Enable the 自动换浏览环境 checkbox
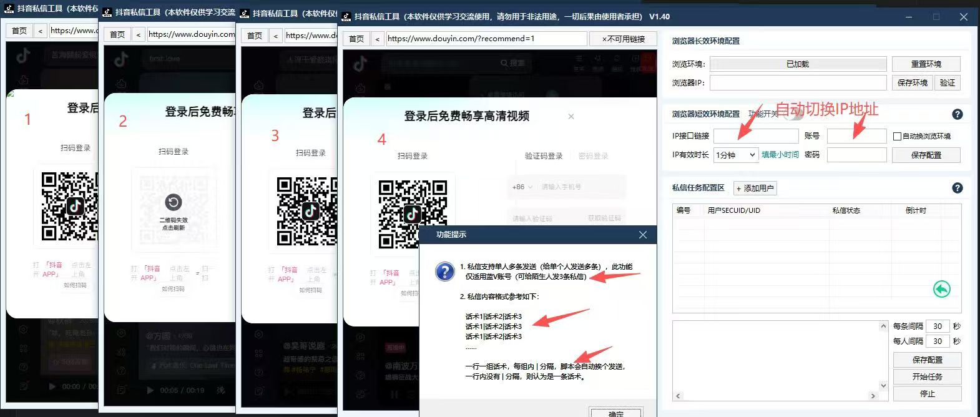The width and height of the screenshot is (980, 417). [x=897, y=136]
